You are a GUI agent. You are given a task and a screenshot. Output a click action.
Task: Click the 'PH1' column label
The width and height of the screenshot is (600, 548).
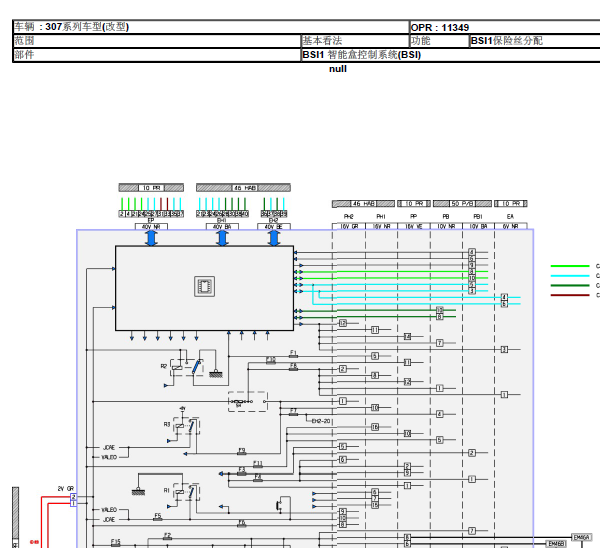point(381,217)
